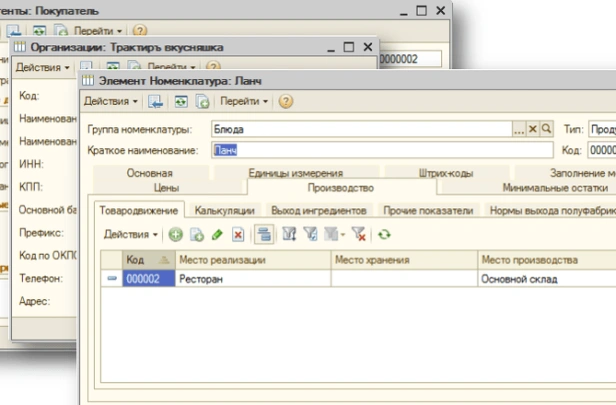Click the ellipsis select button for Блюда
The image size is (616, 405).
[x=519, y=129]
